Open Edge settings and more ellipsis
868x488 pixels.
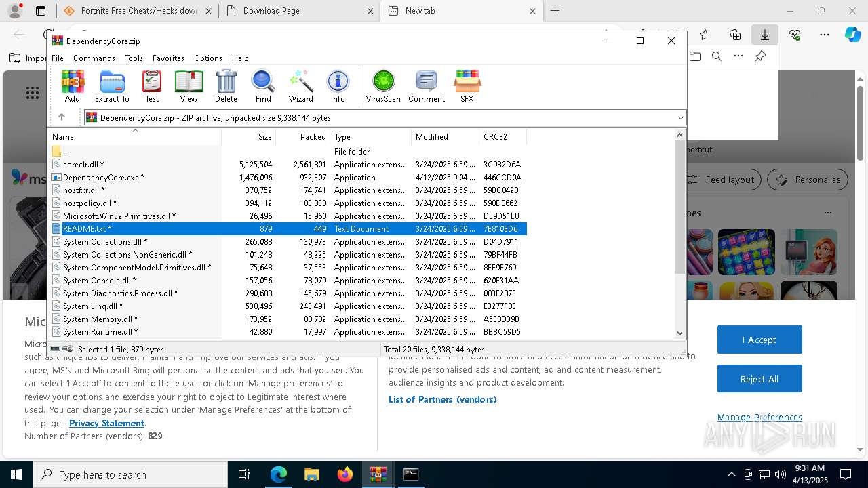(825, 35)
